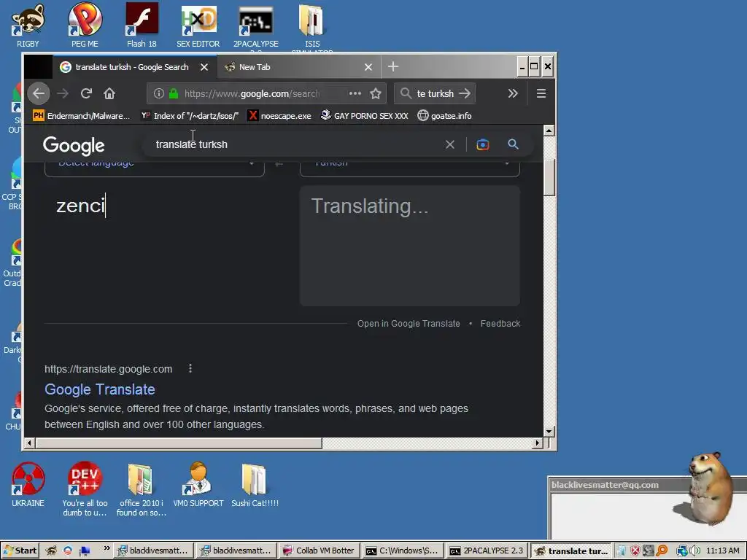Screen dimensions: 747x560
Task: Launch the Flash 18 shortcut
Action: coord(142,26)
